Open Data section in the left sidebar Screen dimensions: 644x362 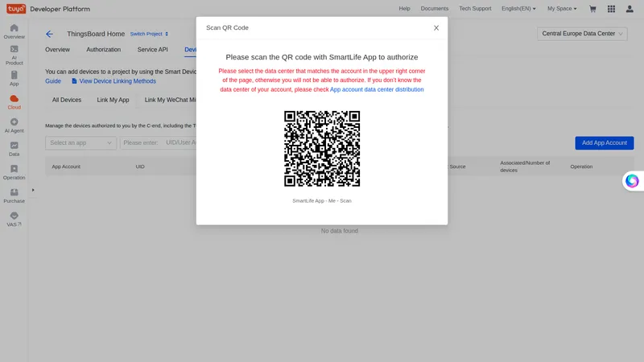point(14,149)
